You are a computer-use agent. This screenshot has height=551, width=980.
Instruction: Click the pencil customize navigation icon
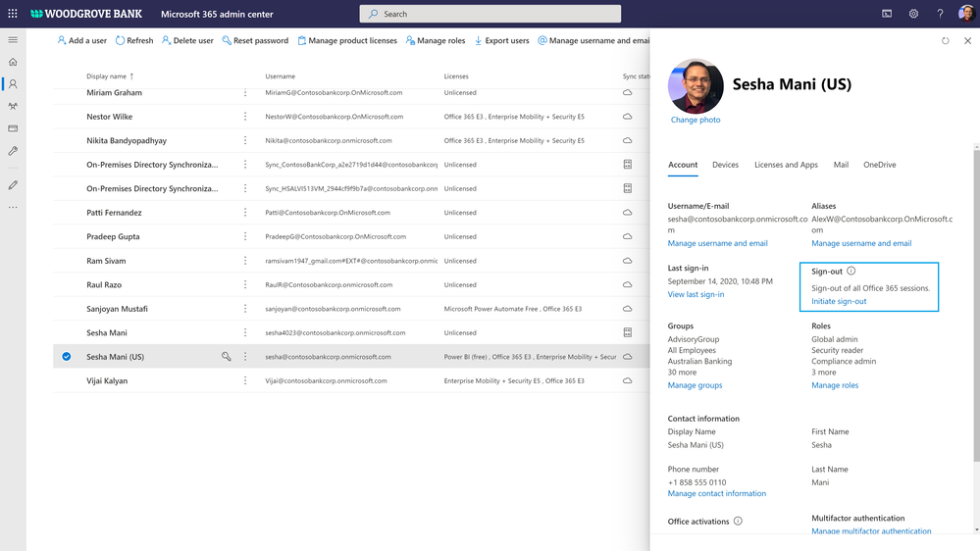[x=13, y=185]
